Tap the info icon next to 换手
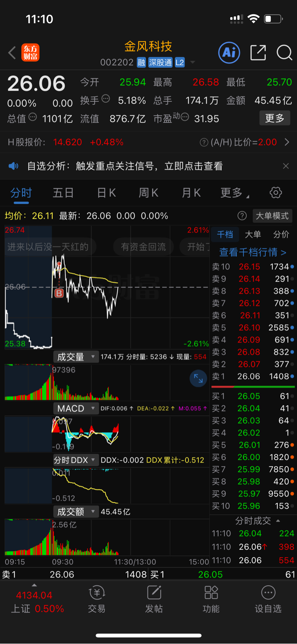The width and height of the screenshot is (297, 644). [x=106, y=99]
